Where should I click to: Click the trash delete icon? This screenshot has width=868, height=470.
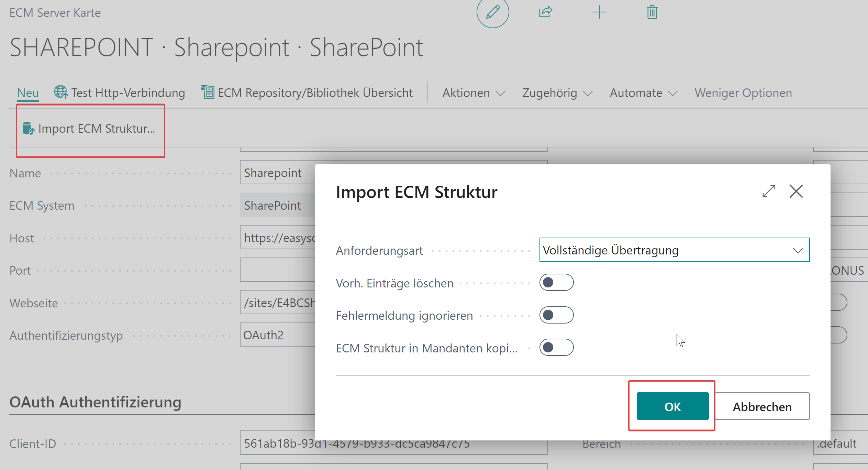pyautogui.click(x=652, y=12)
